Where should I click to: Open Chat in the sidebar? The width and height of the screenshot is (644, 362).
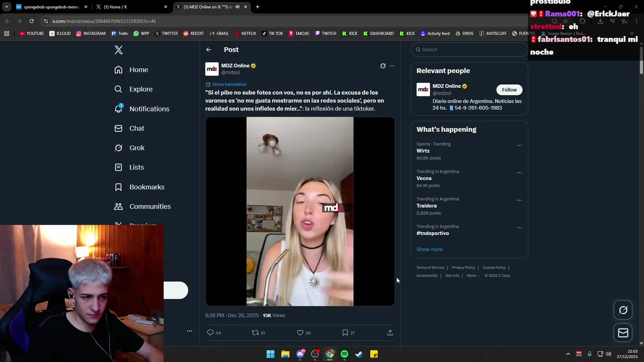129,128
